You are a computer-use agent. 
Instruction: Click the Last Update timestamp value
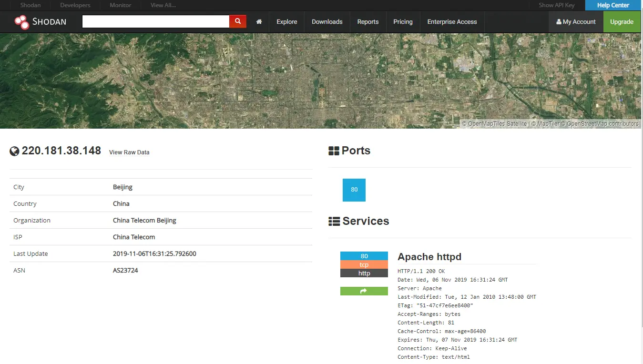(x=154, y=254)
